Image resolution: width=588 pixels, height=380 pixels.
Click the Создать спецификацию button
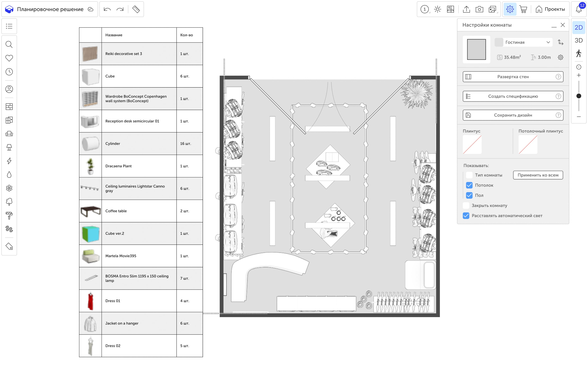tap(513, 96)
